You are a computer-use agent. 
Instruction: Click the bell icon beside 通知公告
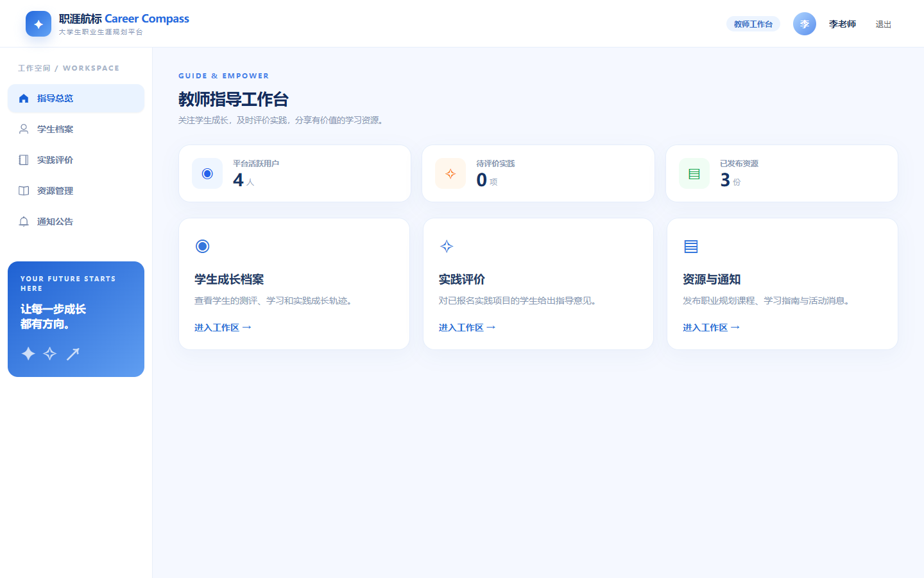click(x=24, y=222)
